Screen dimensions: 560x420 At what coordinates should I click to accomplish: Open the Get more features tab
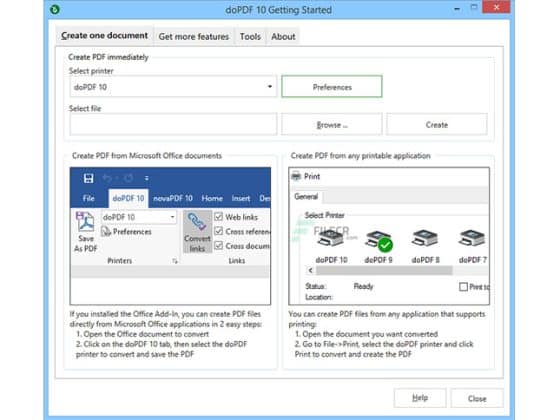pyautogui.click(x=194, y=36)
